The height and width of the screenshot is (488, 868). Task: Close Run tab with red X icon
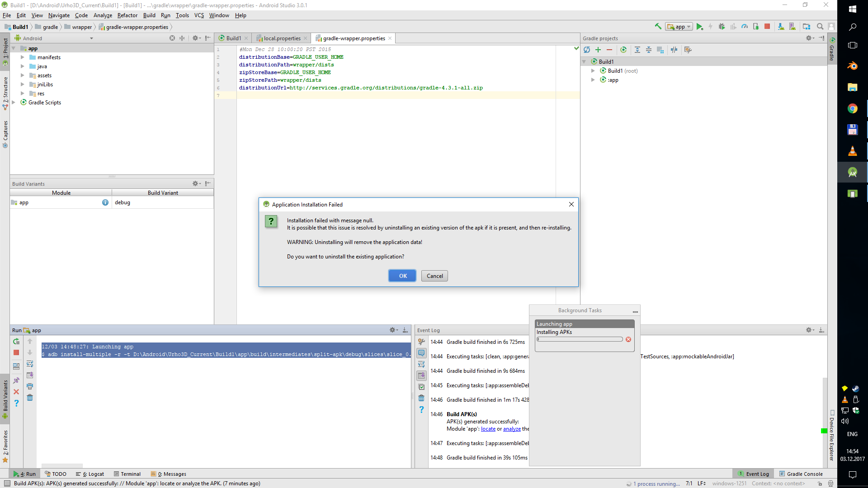[x=16, y=392]
